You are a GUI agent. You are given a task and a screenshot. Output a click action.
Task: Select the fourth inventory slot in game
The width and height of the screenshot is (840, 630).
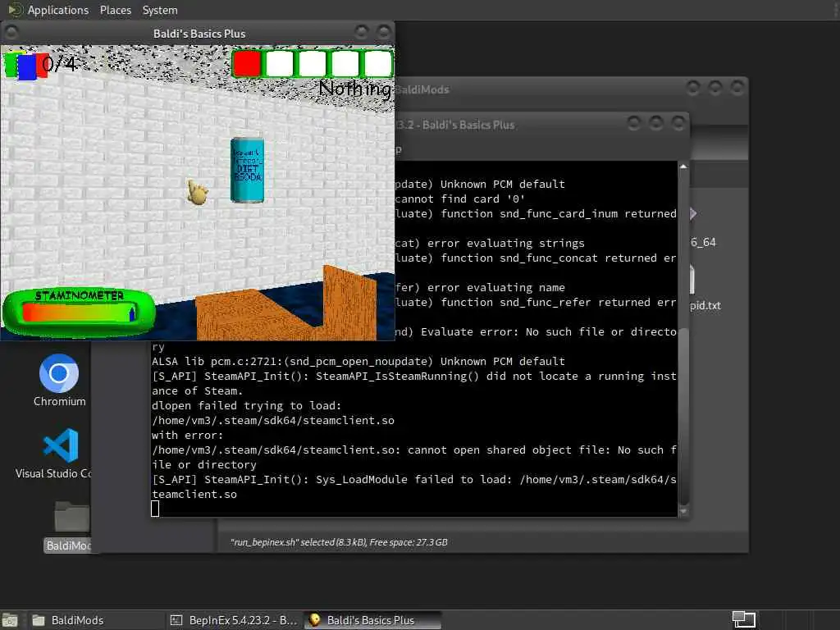[x=345, y=64]
